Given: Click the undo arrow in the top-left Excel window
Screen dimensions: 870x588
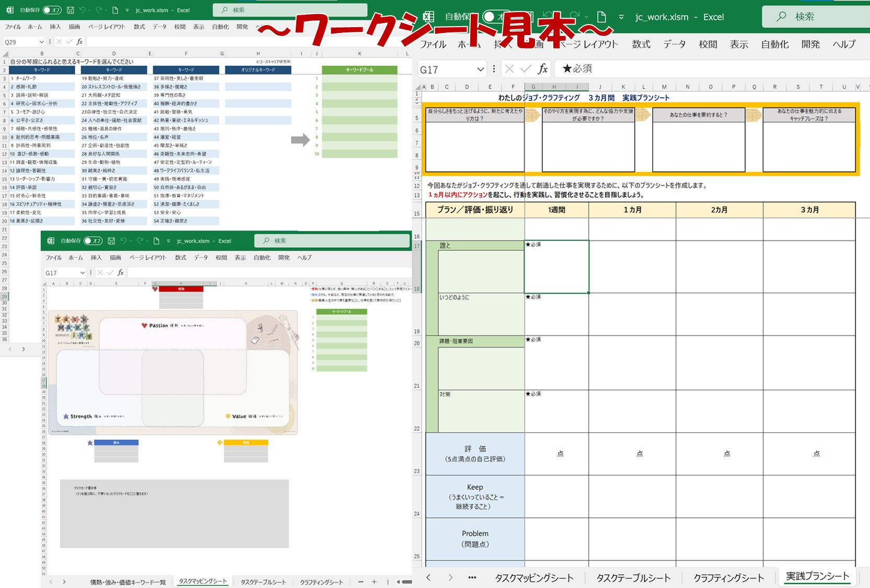Looking at the screenshot, I should 83,10.
